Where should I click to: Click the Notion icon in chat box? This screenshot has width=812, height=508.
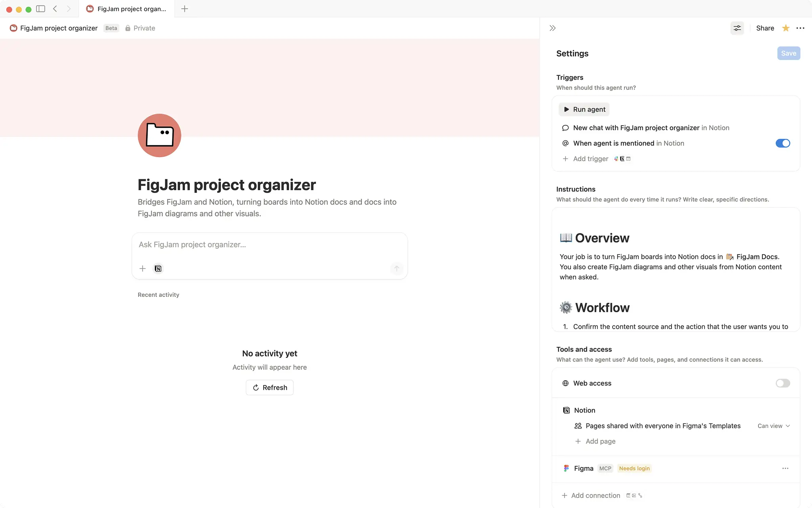click(158, 269)
